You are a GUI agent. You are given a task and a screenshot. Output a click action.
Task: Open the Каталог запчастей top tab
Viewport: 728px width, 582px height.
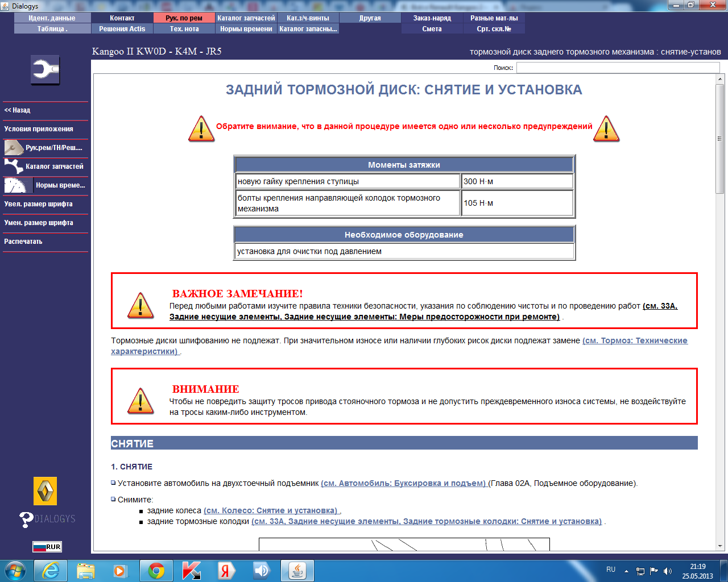pyautogui.click(x=246, y=18)
